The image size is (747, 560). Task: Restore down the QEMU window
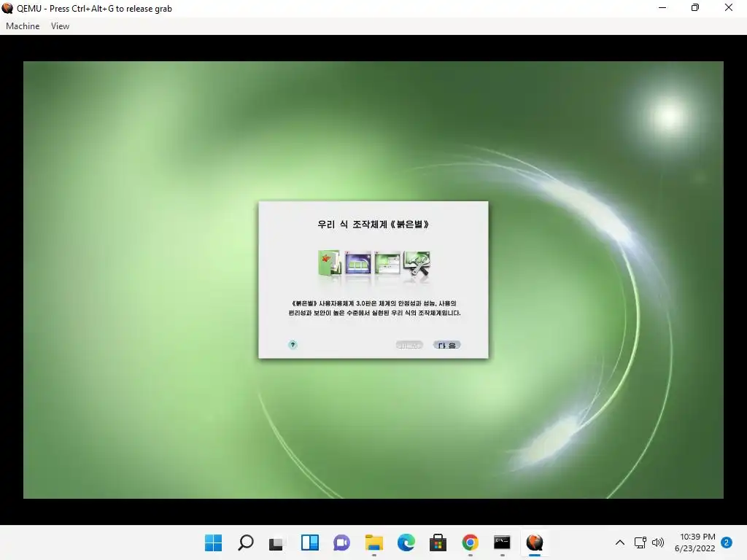tap(695, 8)
